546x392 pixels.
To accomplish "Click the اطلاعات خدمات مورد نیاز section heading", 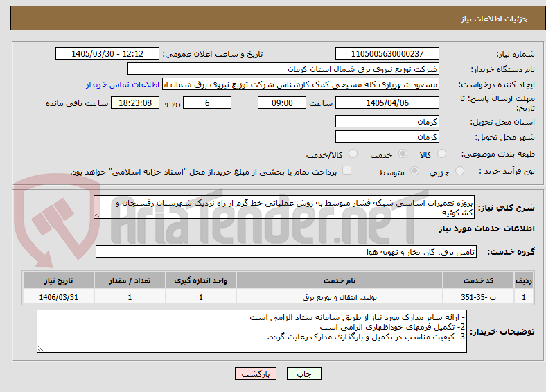I will [486, 229].
